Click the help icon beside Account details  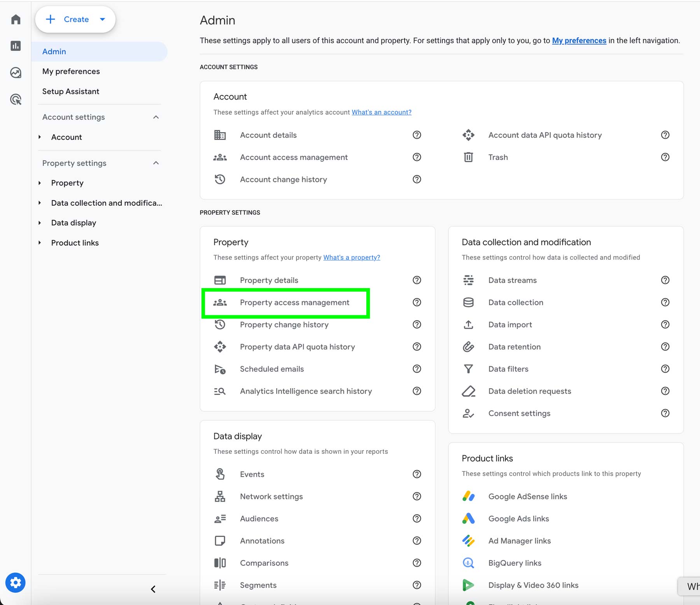416,135
